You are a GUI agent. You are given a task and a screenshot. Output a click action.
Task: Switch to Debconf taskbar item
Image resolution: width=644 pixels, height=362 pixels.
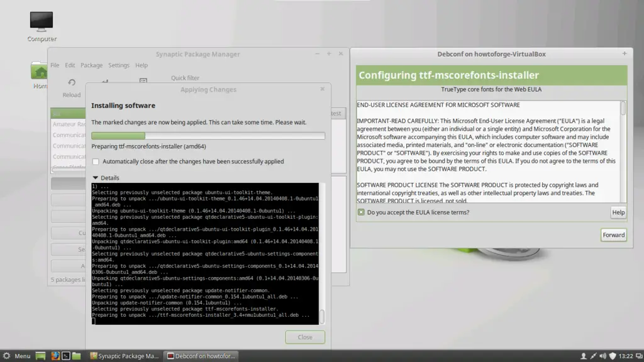[x=201, y=356]
